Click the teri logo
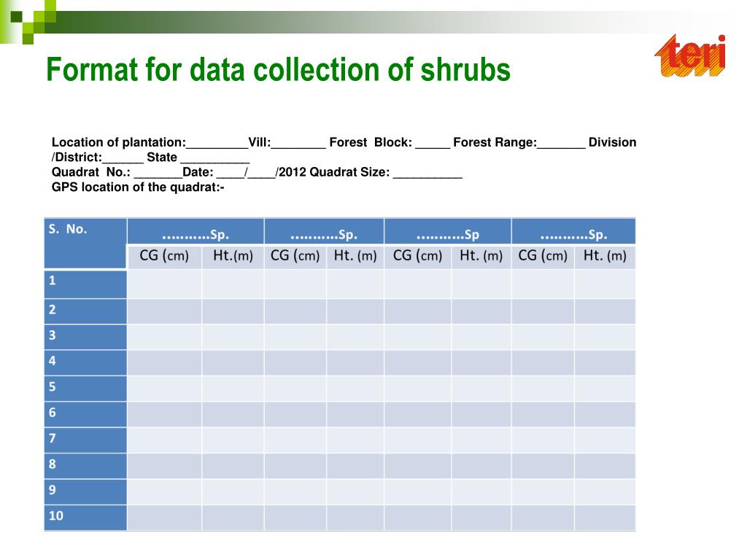This screenshot has width=747, height=560. pos(690,55)
